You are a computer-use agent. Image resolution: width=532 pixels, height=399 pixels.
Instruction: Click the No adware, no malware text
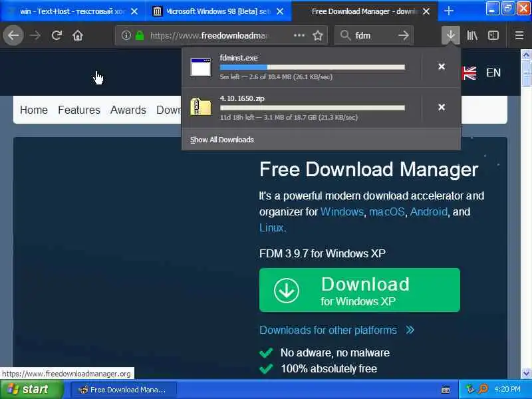tap(335, 353)
